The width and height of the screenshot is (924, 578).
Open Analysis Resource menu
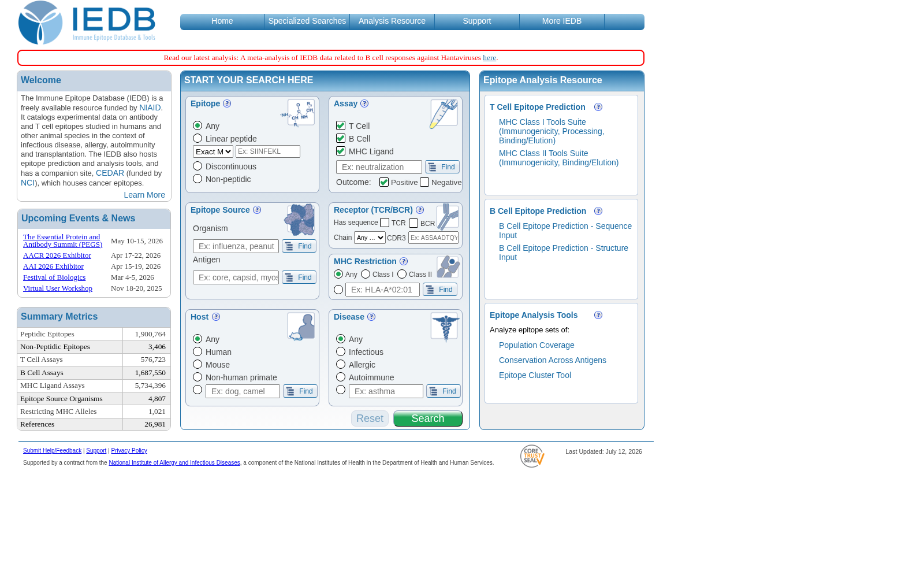(x=392, y=21)
